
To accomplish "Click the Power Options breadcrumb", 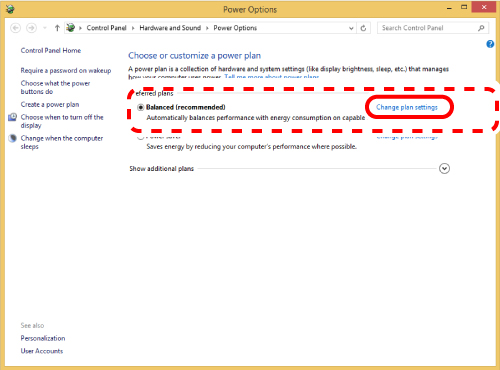I will [235, 28].
